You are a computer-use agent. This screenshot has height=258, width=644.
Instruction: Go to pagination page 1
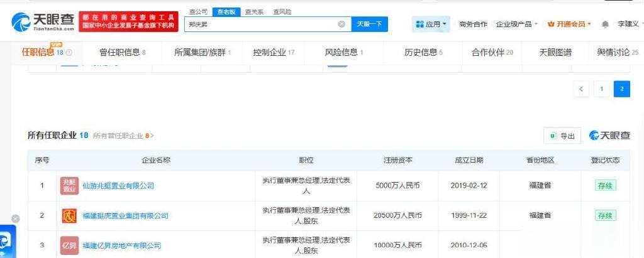click(x=601, y=89)
